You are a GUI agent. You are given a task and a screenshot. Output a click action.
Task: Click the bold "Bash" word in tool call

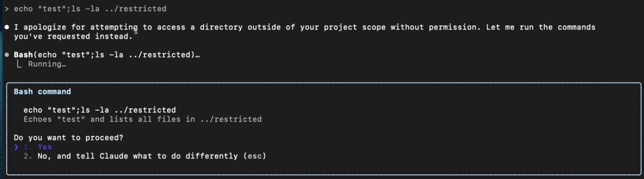(23, 55)
